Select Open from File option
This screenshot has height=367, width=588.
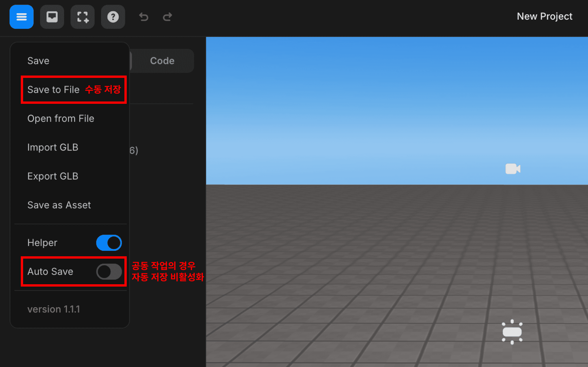coord(61,118)
